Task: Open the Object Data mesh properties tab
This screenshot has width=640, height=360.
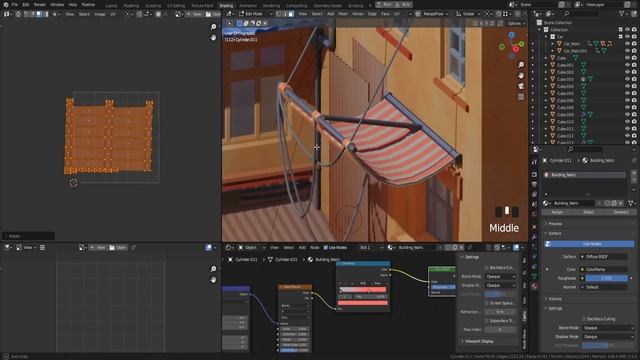Action: pos(534,276)
